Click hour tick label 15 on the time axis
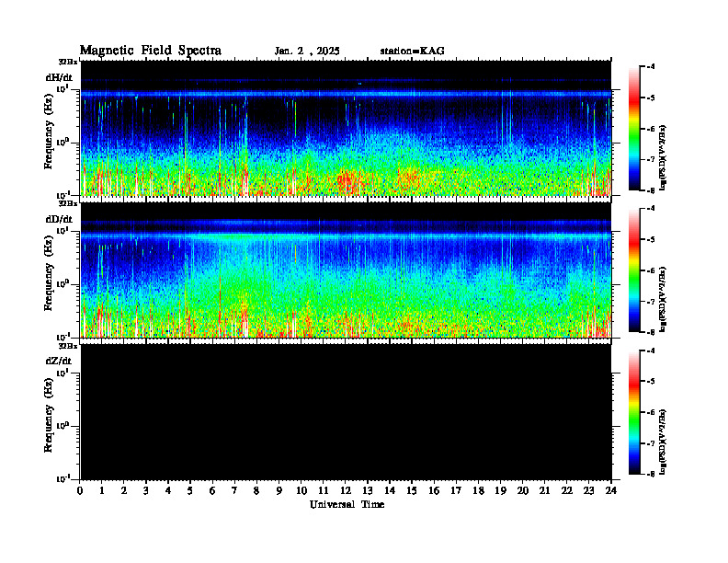The image size is (728, 563). click(412, 491)
